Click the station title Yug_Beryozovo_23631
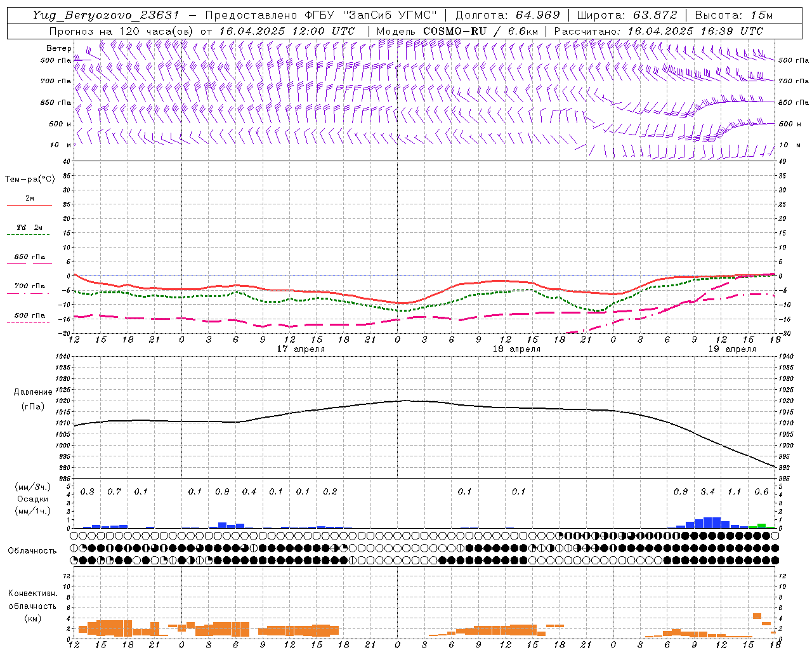 (106, 15)
